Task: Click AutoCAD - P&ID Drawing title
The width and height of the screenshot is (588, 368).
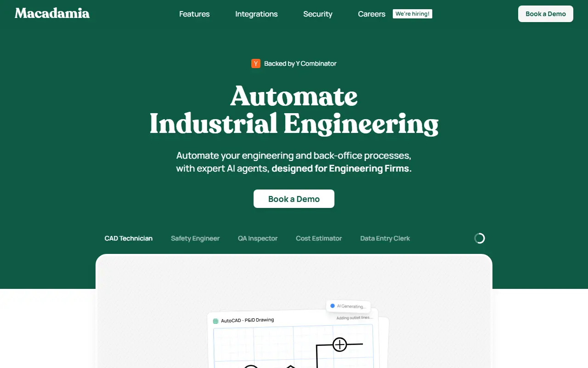Action: pos(248,320)
